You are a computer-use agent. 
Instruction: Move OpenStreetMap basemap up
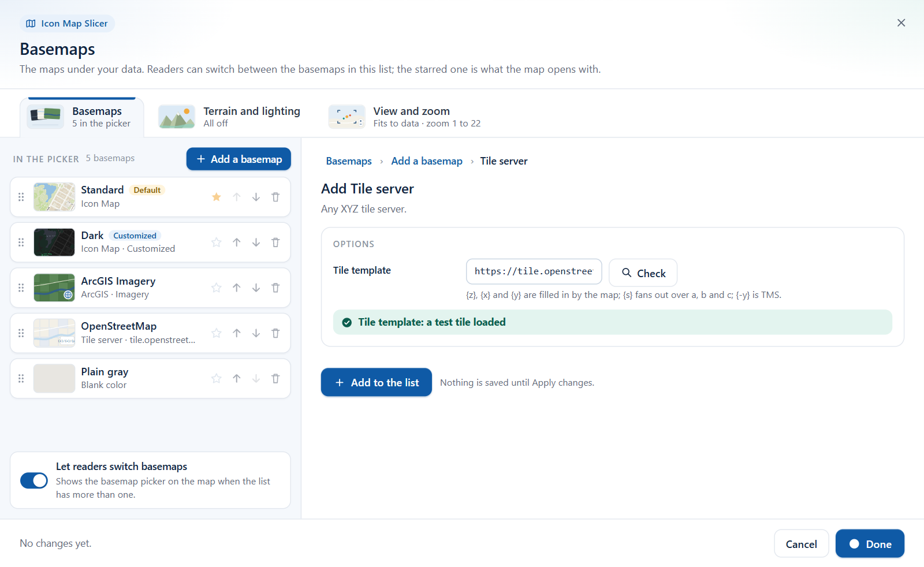(237, 333)
